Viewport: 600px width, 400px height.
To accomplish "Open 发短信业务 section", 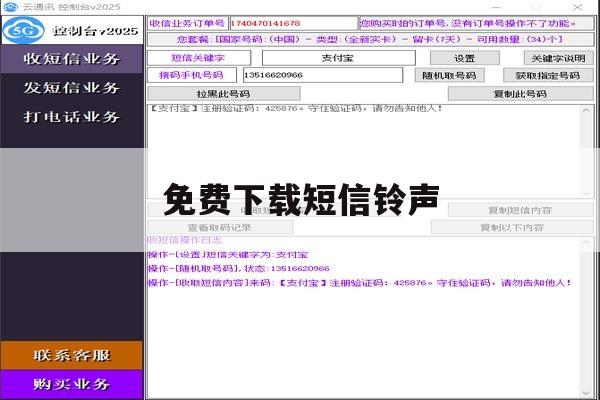I will [72, 88].
